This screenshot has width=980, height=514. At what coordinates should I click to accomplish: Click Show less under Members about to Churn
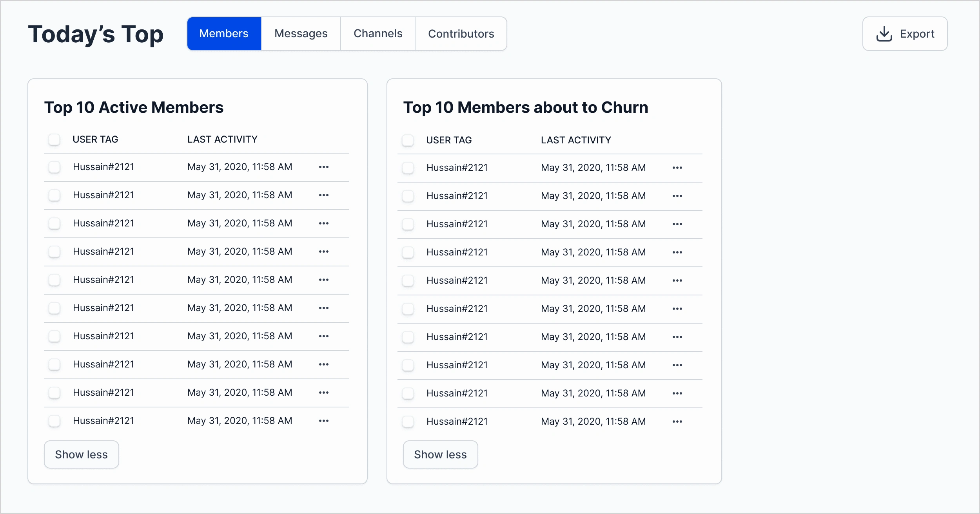click(441, 454)
